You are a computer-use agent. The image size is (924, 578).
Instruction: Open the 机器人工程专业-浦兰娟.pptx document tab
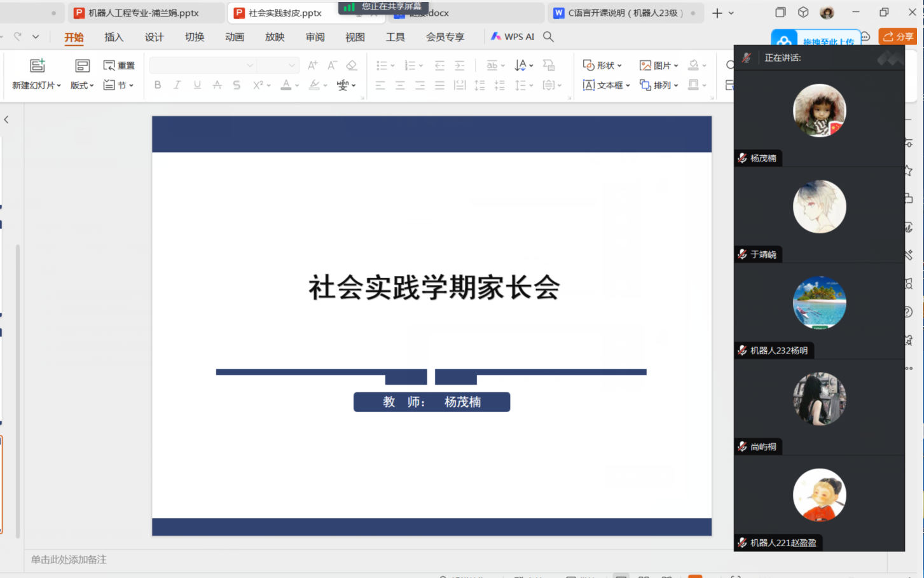[x=143, y=13]
